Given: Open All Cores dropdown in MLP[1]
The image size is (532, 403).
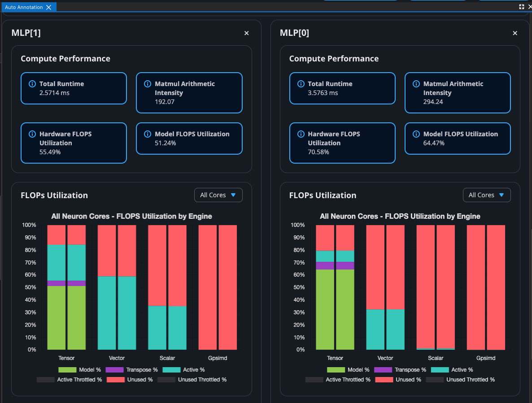Looking at the screenshot, I should coord(218,195).
